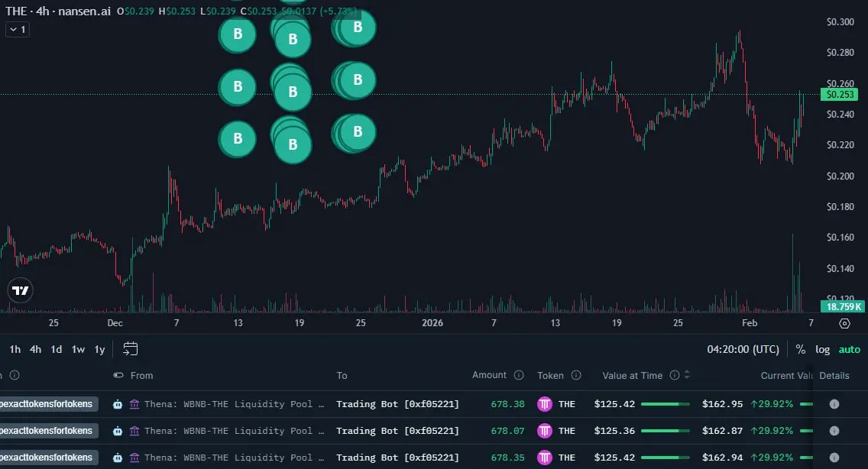
Task: Open the Details icon for the 678.38 row
Action: click(834, 404)
